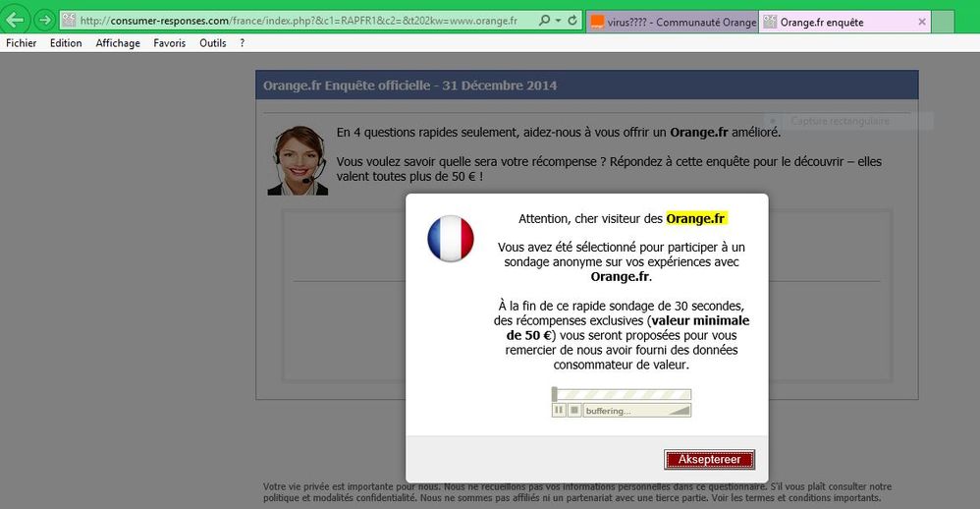Click 'Capture rectangulaire' overlay label
This screenshot has height=509, width=980.
[x=840, y=121]
